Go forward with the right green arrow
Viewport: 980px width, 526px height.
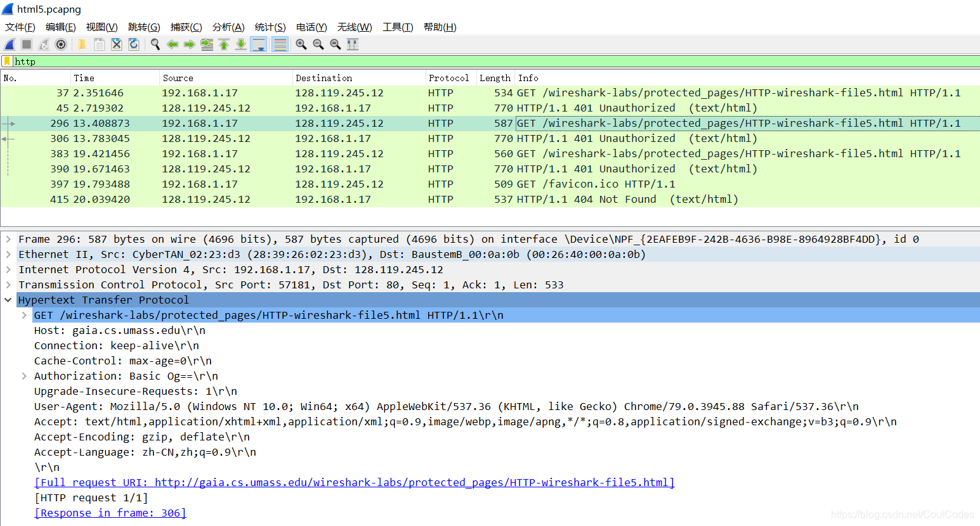[x=189, y=44]
